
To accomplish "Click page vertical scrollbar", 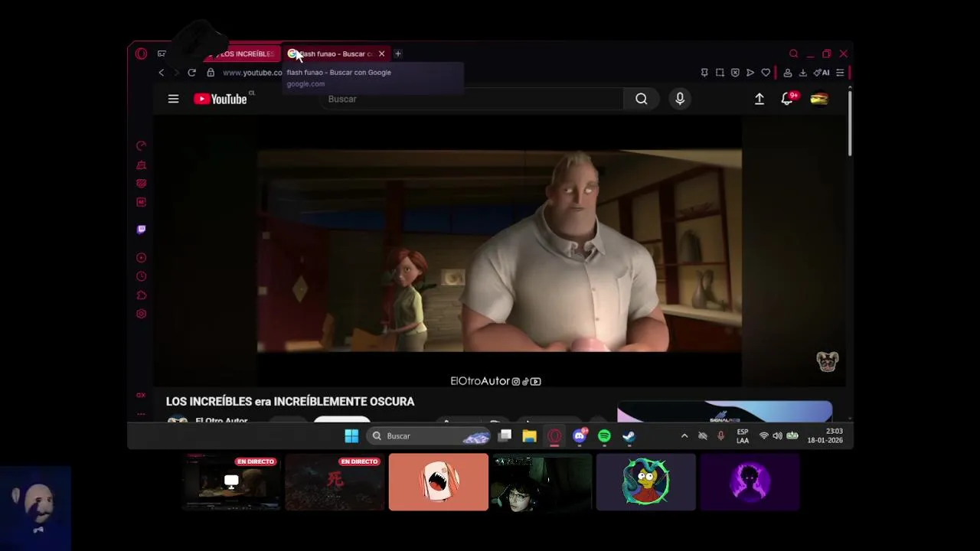I will coord(850,122).
